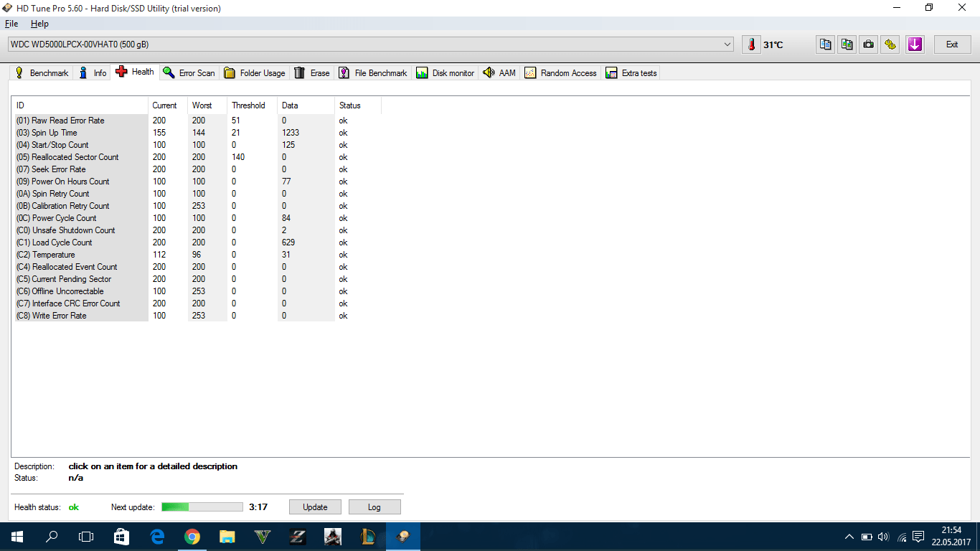Click the Worst column header
Screen dimensions: 980x551
(207, 105)
